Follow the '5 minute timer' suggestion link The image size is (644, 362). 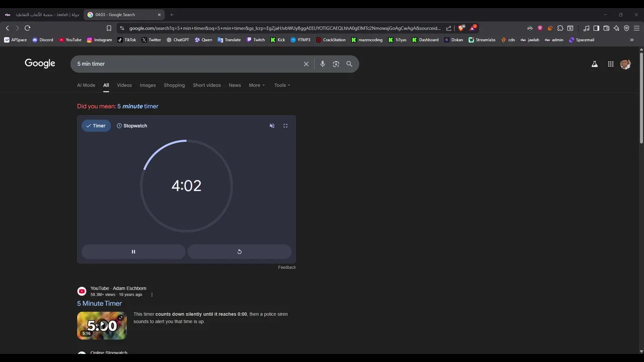point(138,106)
